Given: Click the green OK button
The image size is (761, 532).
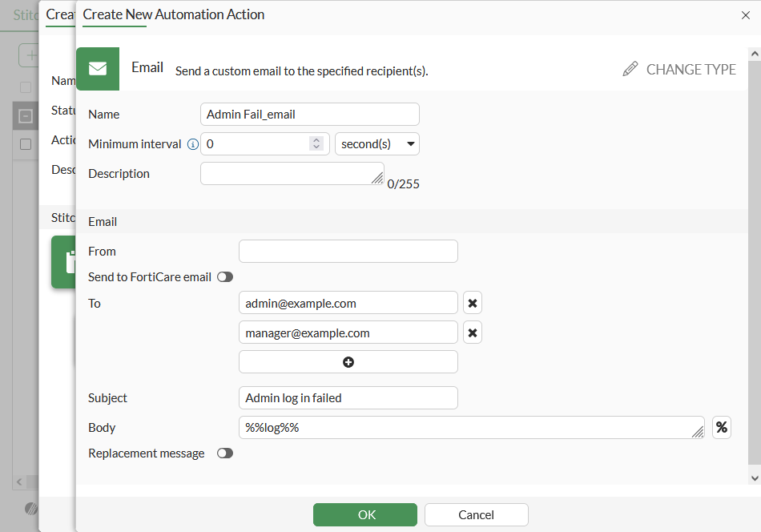Looking at the screenshot, I should [365, 514].
